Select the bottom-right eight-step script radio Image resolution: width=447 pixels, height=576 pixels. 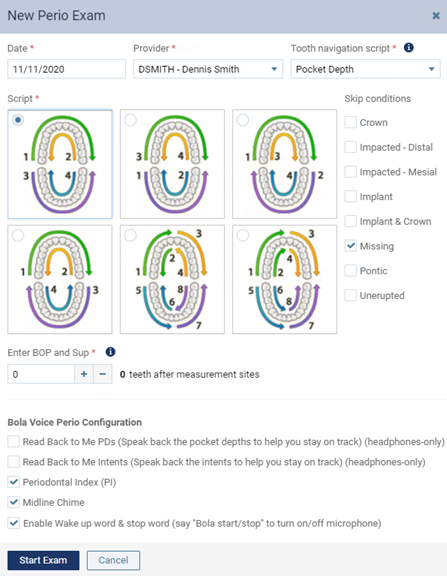(x=243, y=235)
